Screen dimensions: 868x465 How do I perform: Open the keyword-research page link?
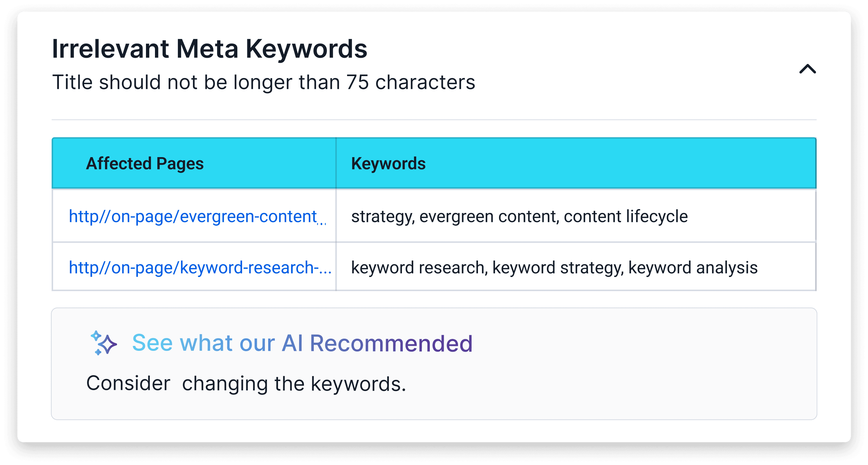coord(194,268)
